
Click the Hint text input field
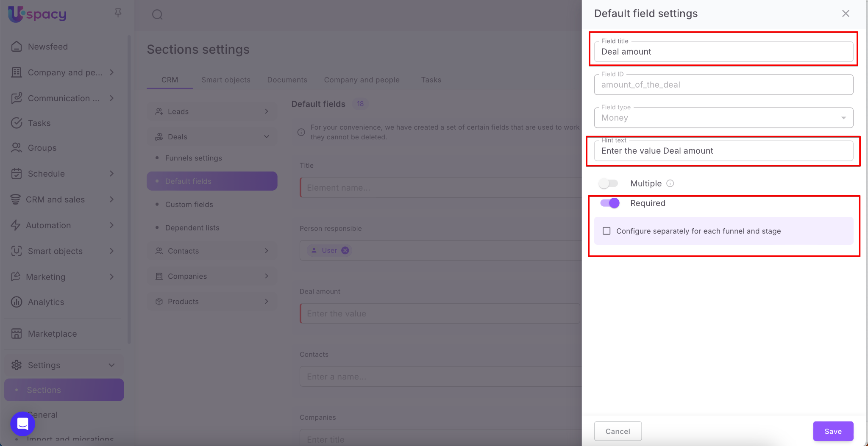click(723, 151)
